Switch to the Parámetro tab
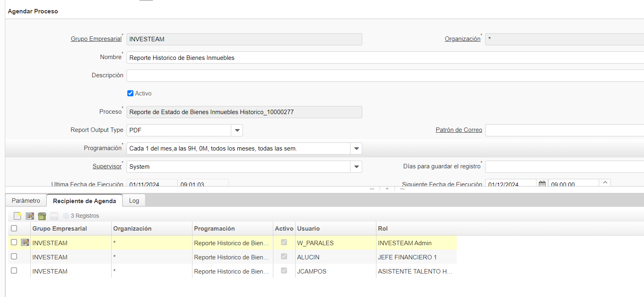Image resolution: width=644 pixels, height=297 pixels. (x=26, y=201)
